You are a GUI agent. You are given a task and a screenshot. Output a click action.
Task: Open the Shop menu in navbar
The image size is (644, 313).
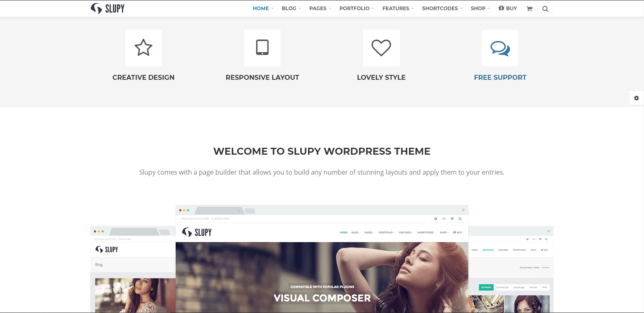pyautogui.click(x=480, y=9)
